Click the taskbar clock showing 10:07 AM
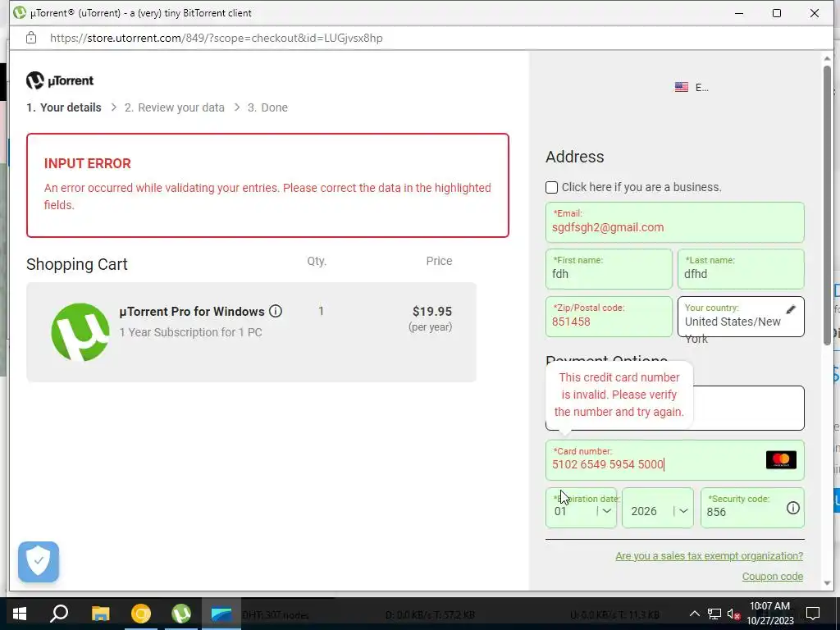Screen dimensions: 840x630 pyautogui.click(x=769, y=614)
